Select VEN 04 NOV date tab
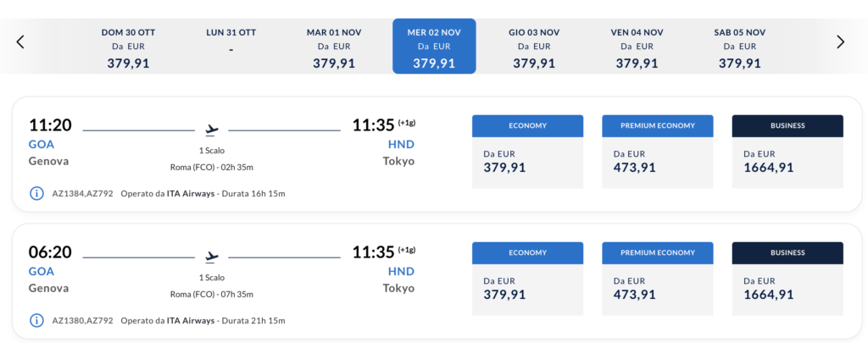This screenshot has width=868, height=343. click(x=637, y=47)
